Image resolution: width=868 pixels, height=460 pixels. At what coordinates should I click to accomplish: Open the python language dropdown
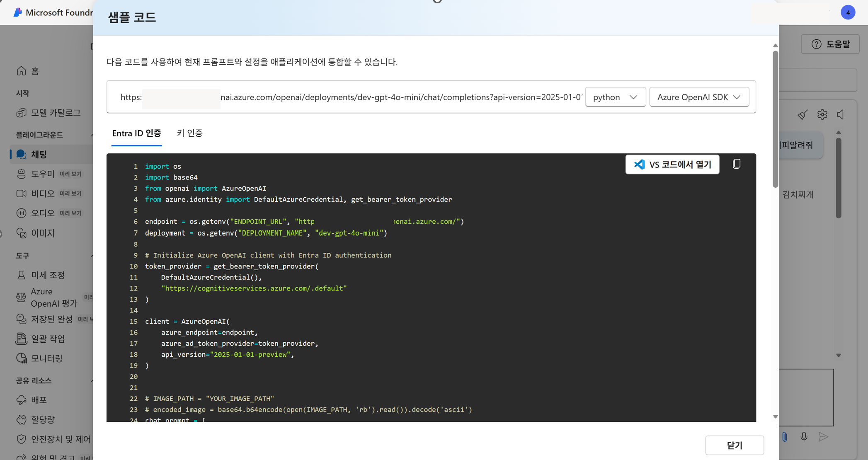615,97
